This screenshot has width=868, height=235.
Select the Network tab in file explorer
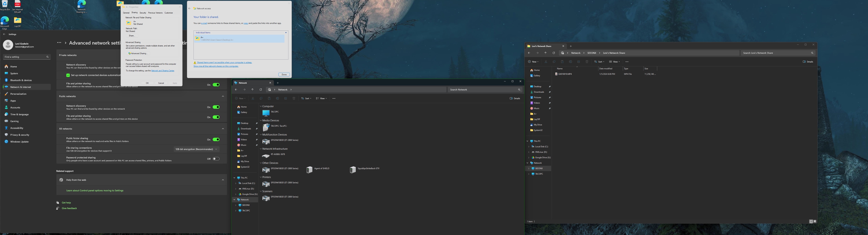253,83
